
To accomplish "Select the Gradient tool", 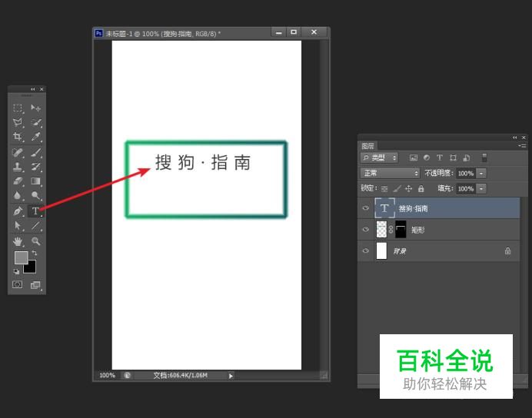I will pyautogui.click(x=35, y=181).
